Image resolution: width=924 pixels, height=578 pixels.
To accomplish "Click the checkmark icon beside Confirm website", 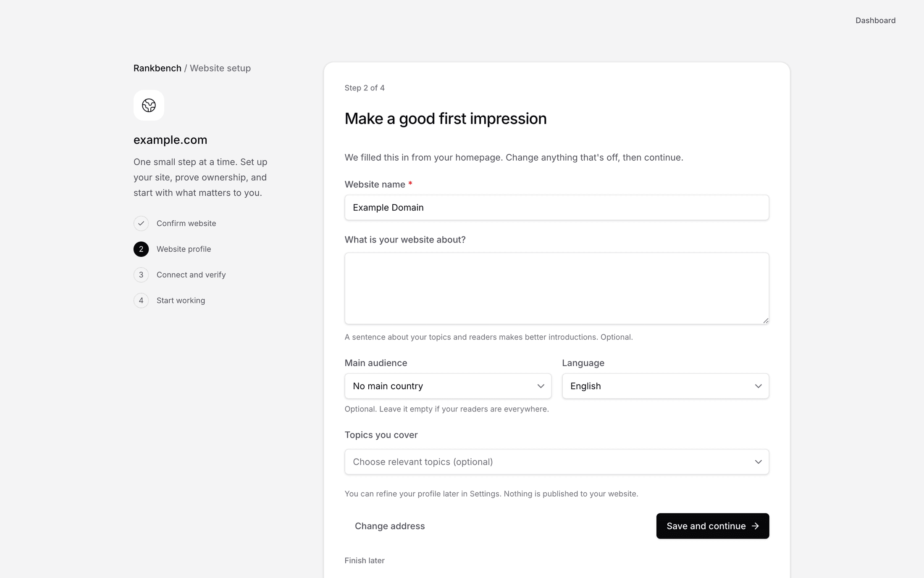I will pyautogui.click(x=141, y=224).
